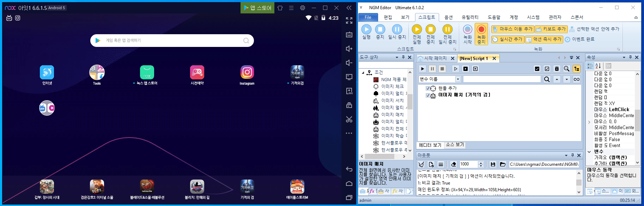Click the script search input field
This screenshot has height=206, width=644.
pos(502,79)
